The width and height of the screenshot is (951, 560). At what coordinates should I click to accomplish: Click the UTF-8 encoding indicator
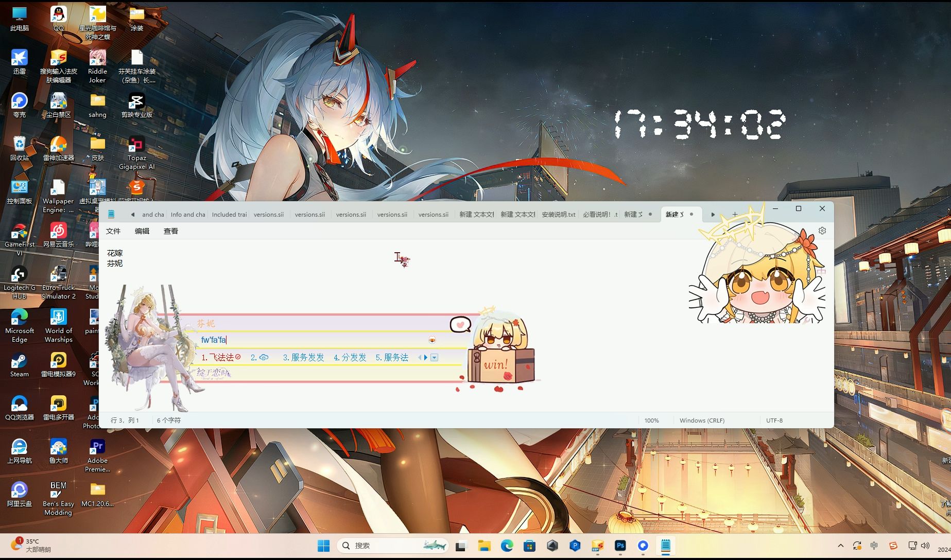[774, 421]
